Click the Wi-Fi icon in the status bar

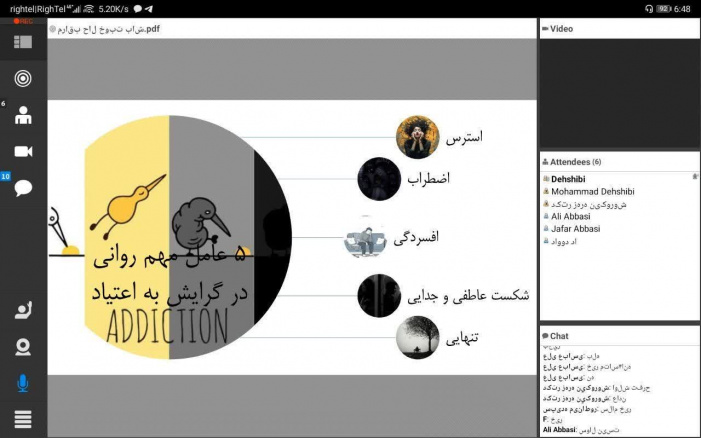89,8
